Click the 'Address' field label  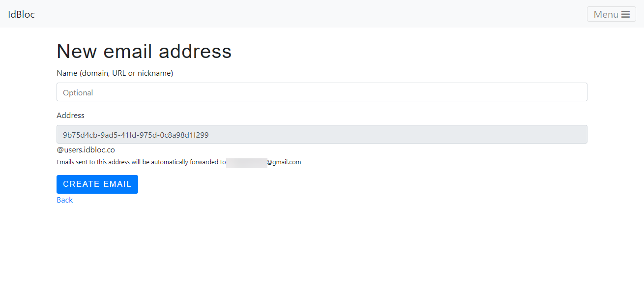point(70,116)
